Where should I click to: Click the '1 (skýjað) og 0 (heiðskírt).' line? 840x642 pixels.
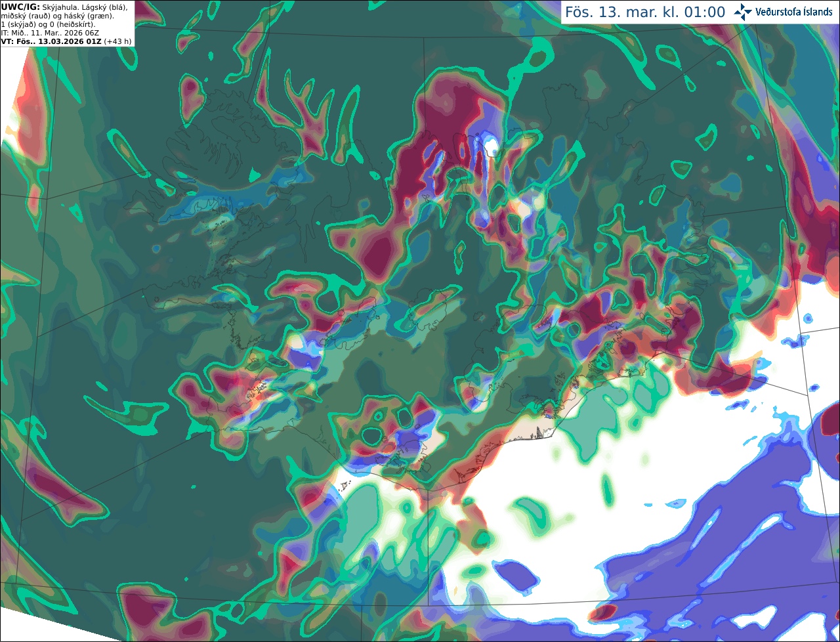pyautogui.click(x=48, y=24)
